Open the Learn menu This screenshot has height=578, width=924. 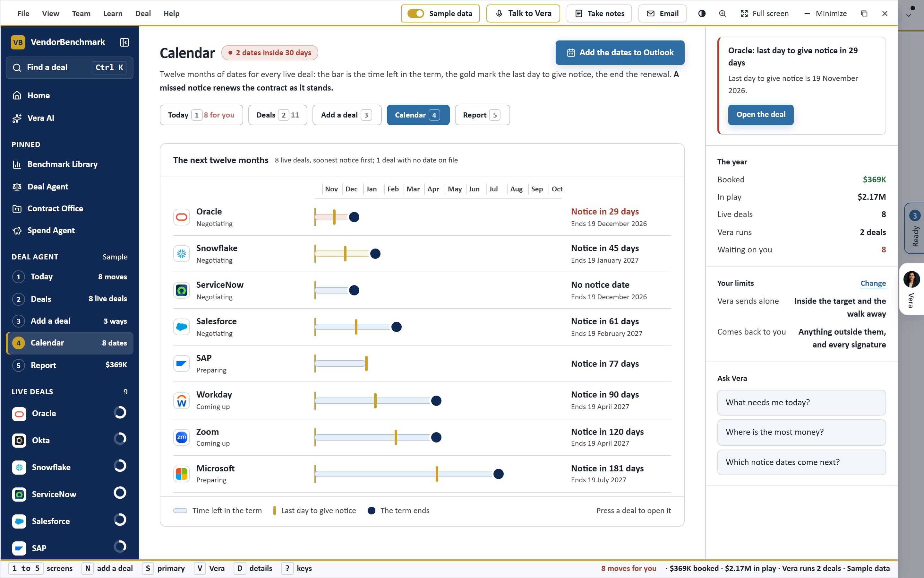(x=113, y=13)
